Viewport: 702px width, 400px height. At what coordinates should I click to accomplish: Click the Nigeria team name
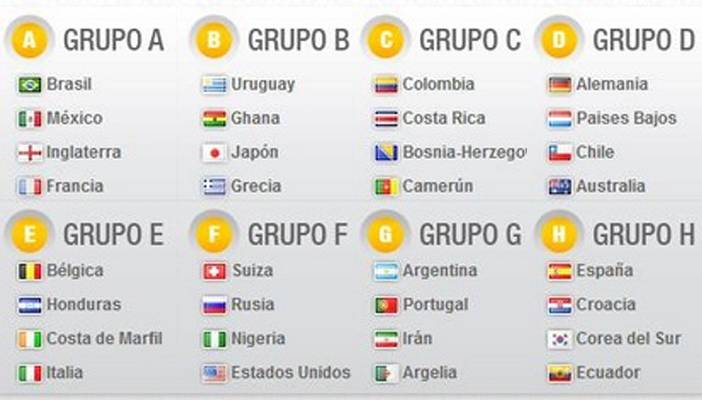258,339
